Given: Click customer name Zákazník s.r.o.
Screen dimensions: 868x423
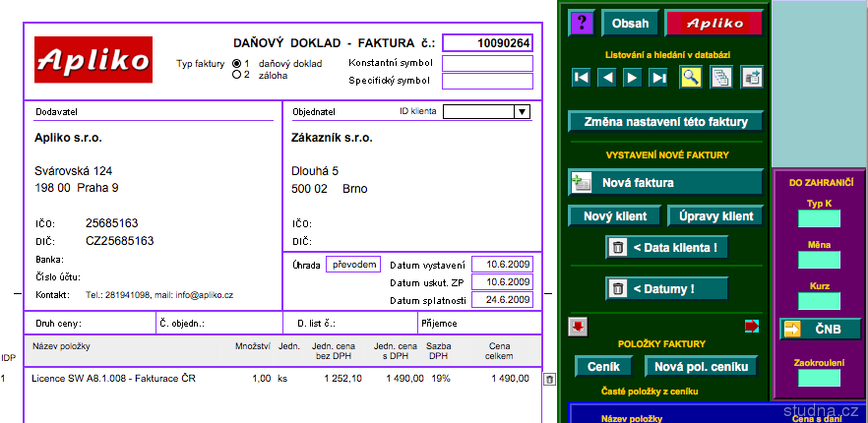Looking at the screenshot, I should point(333,139).
